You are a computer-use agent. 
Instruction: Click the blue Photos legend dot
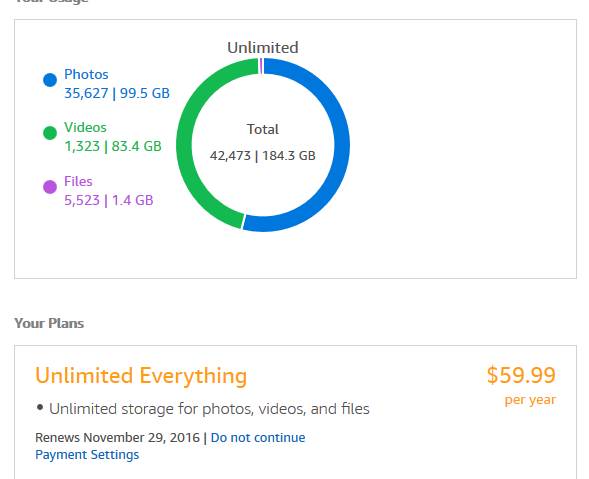[50, 80]
